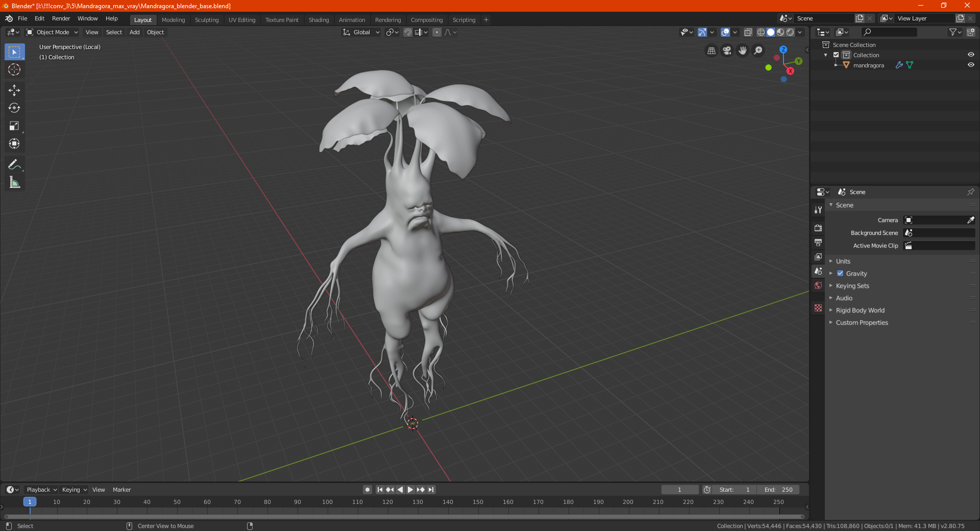The width and height of the screenshot is (980, 531).
Task: Toggle proportional editing
Action: [437, 32]
